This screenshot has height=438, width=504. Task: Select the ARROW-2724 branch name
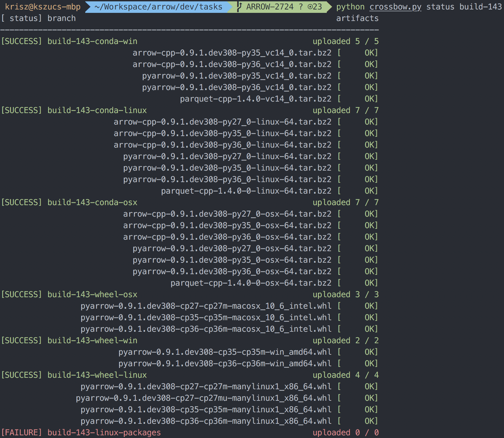(270, 7)
